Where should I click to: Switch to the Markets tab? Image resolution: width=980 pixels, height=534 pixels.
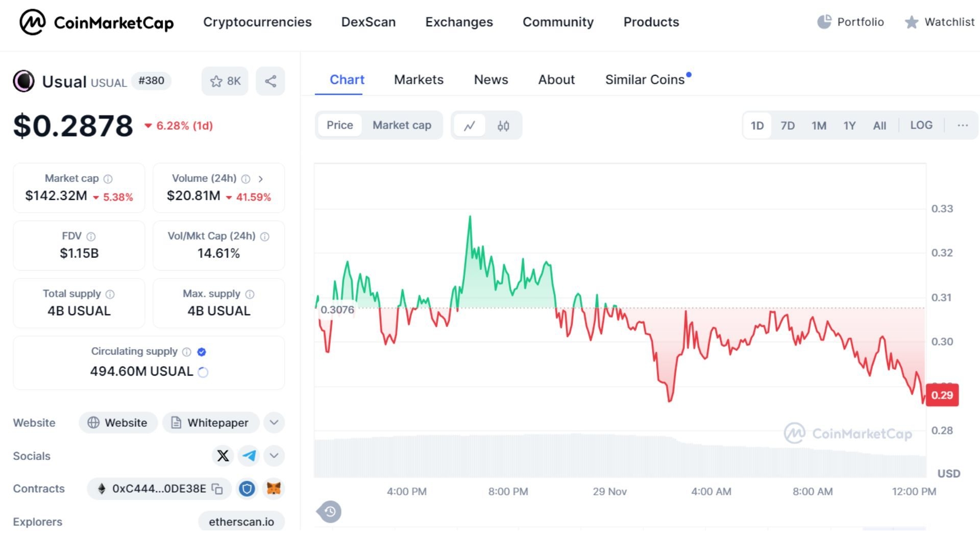[x=419, y=80]
